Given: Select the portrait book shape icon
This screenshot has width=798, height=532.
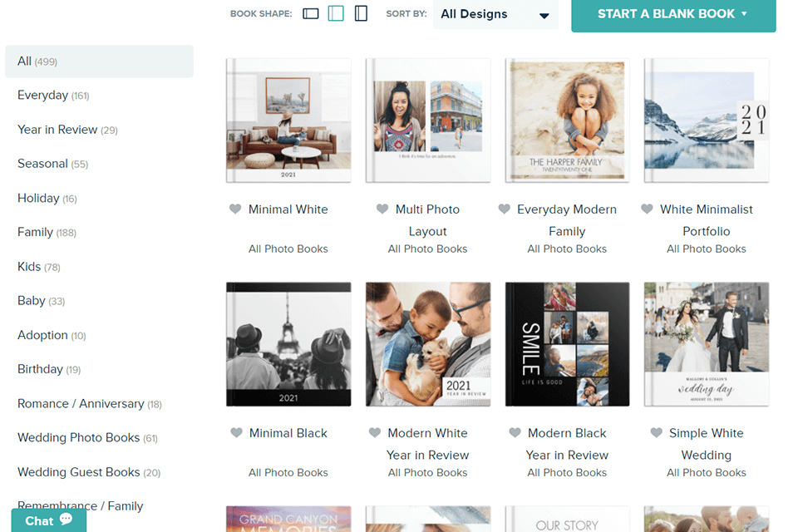Looking at the screenshot, I should [361, 14].
